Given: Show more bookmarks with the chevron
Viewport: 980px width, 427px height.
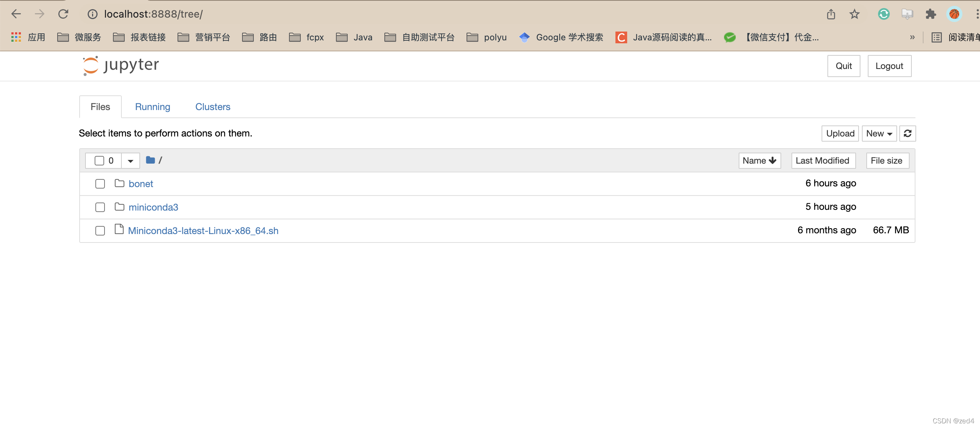Looking at the screenshot, I should [x=912, y=37].
